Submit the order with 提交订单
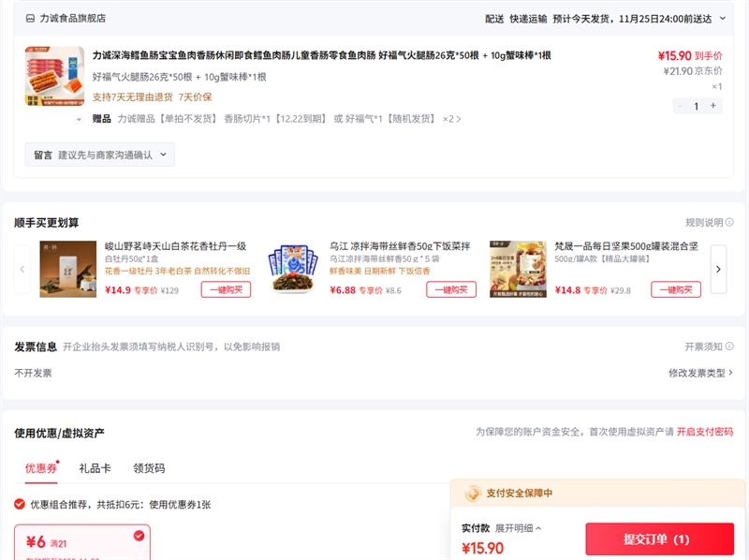The width and height of the screenshot is (749, 560). [659, 539]
